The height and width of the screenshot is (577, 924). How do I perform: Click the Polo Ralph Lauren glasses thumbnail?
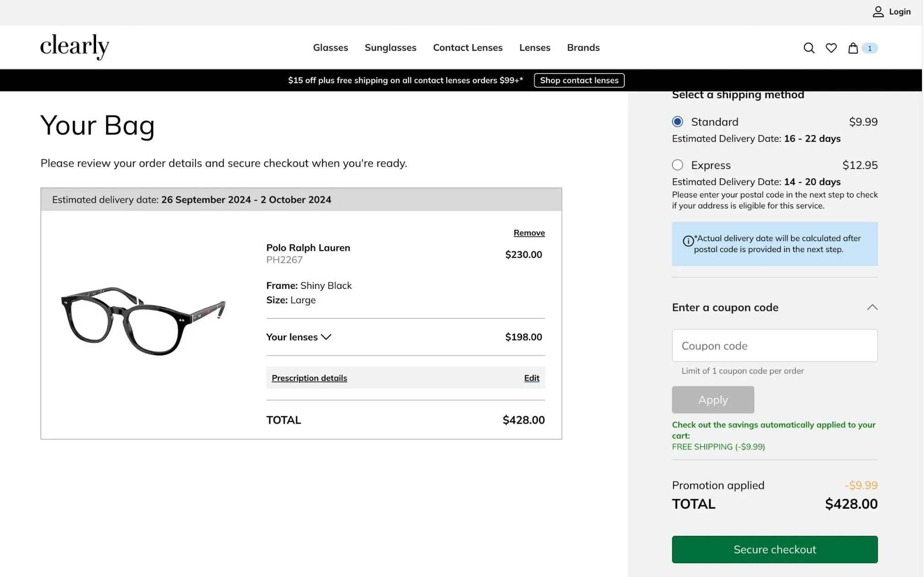coord(143,321)
